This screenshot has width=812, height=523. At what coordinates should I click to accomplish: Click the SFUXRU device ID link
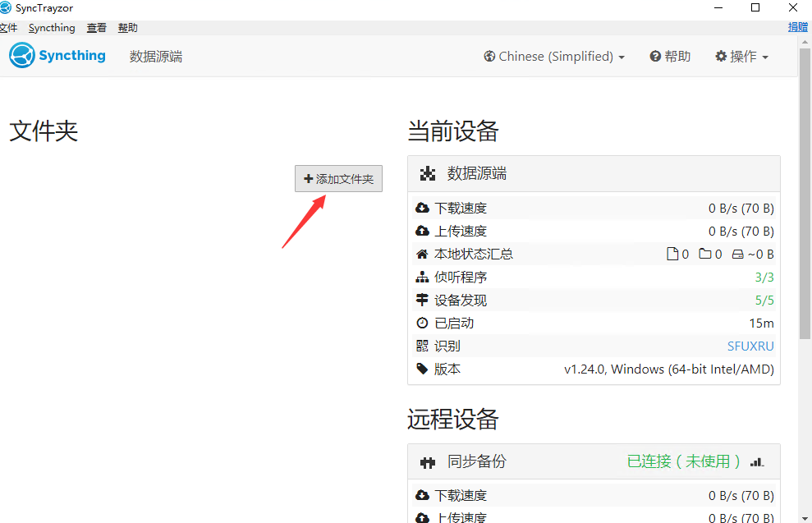point(750,346)
